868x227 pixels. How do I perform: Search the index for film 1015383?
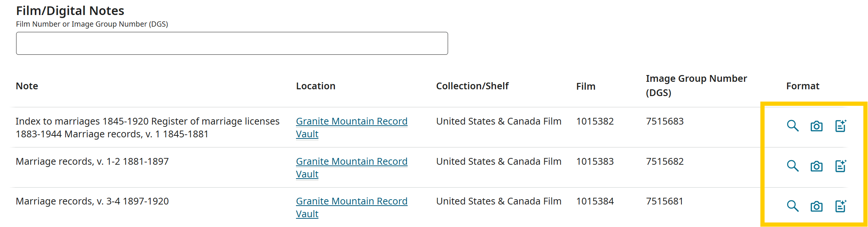[792, 166]
